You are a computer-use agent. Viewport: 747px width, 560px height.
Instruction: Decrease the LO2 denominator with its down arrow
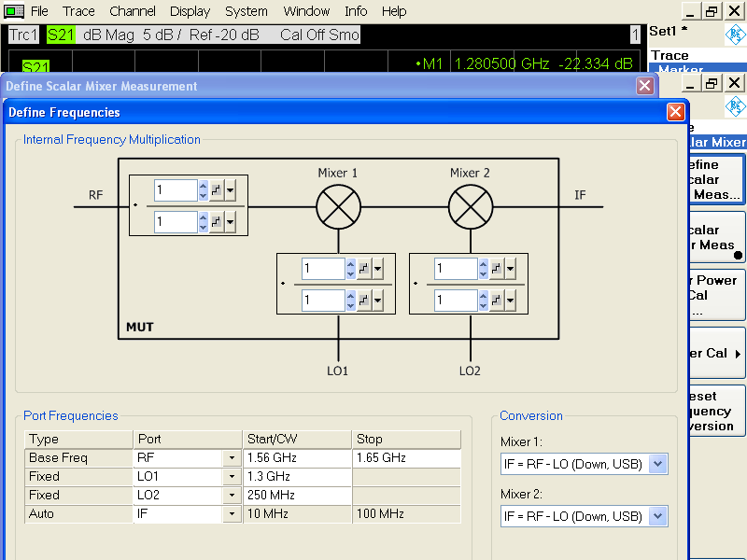pyautogui.click(x=483, y=305)
